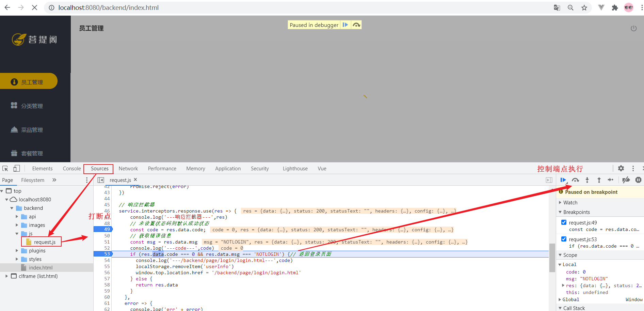Click step into next function call

(587, 180)
